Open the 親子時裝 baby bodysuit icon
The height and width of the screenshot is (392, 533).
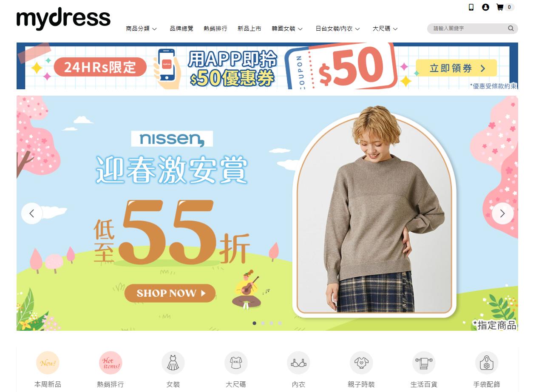[361, 363]
